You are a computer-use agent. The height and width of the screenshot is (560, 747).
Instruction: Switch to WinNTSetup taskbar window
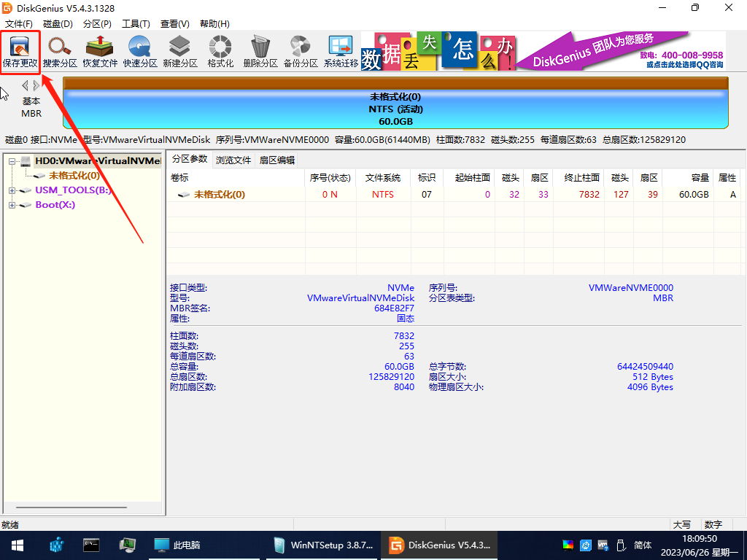(323, 545)
